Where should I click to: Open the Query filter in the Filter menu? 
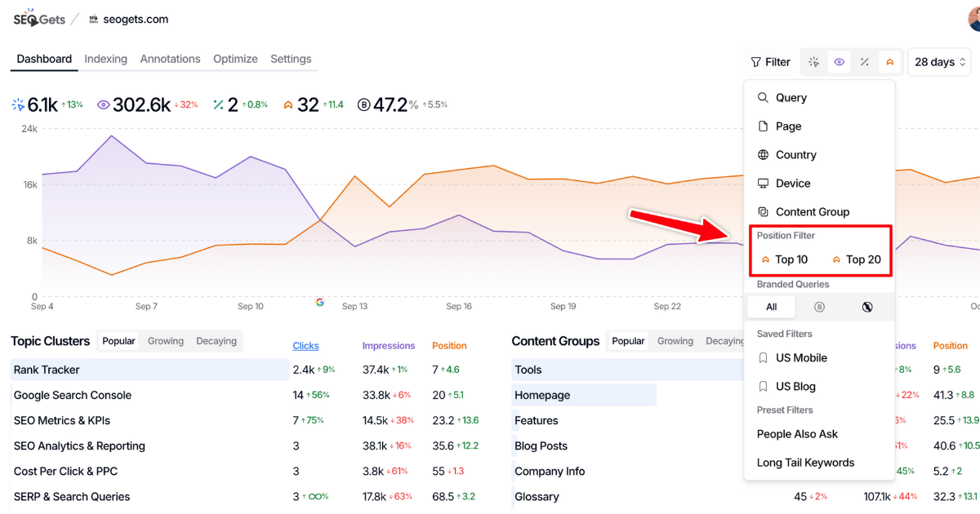point(791,97)
